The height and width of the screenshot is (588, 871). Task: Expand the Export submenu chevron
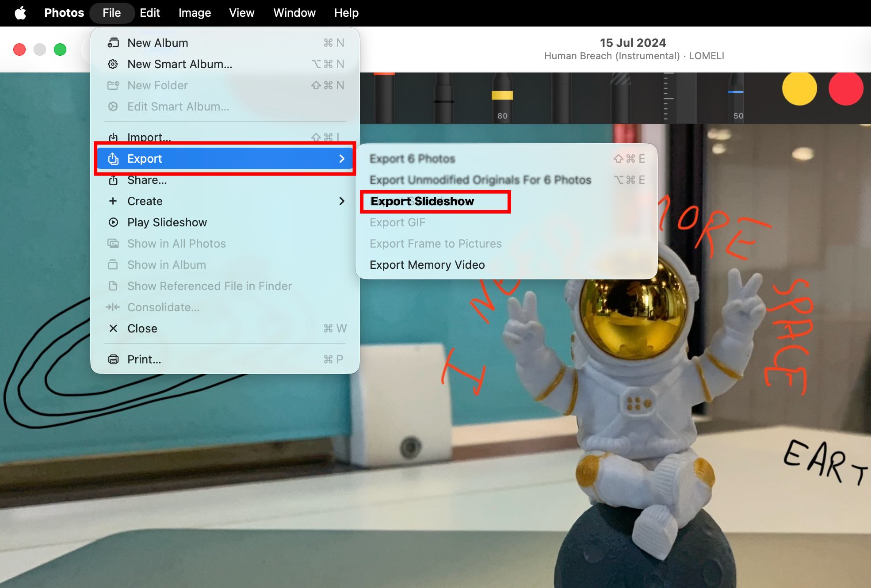pyautogui.click(x=342, y=159)
